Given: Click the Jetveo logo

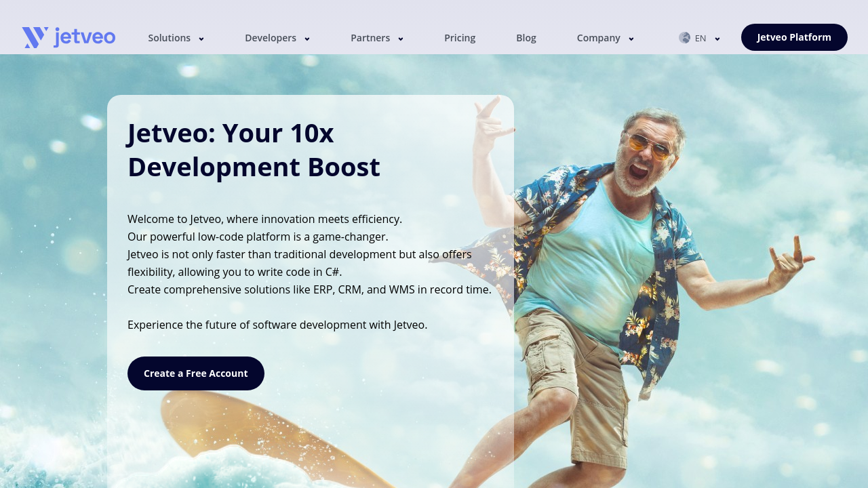Looking at the screenshot, I should click(68, 37).
